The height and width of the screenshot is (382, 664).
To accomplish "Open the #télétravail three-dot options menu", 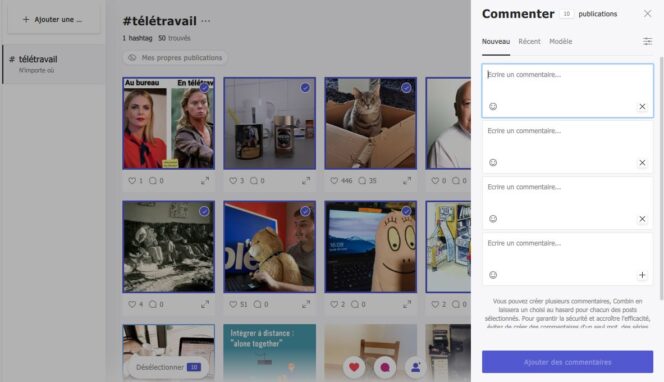I will click(206, 21).
